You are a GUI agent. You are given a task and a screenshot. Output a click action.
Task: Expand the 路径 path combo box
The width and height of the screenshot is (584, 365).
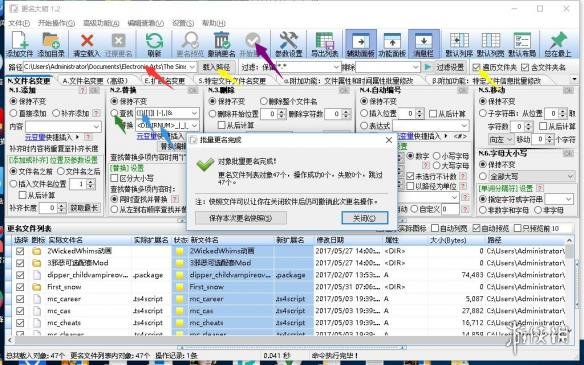[192, 67]
